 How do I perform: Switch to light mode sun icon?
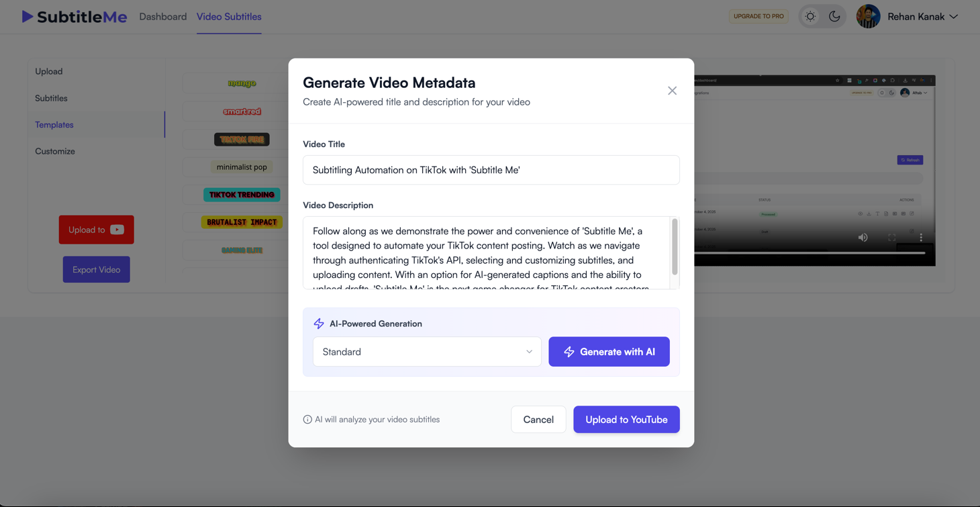click(810, 17)
